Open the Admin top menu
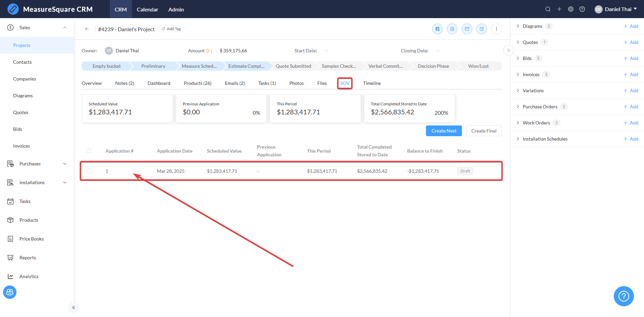The image size is (644, 317). pyautogui.click(x=176, y=9)
